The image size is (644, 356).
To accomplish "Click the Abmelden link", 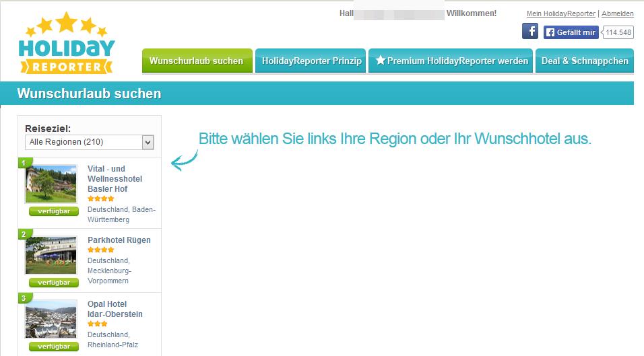I will click(x=617, y=13).
